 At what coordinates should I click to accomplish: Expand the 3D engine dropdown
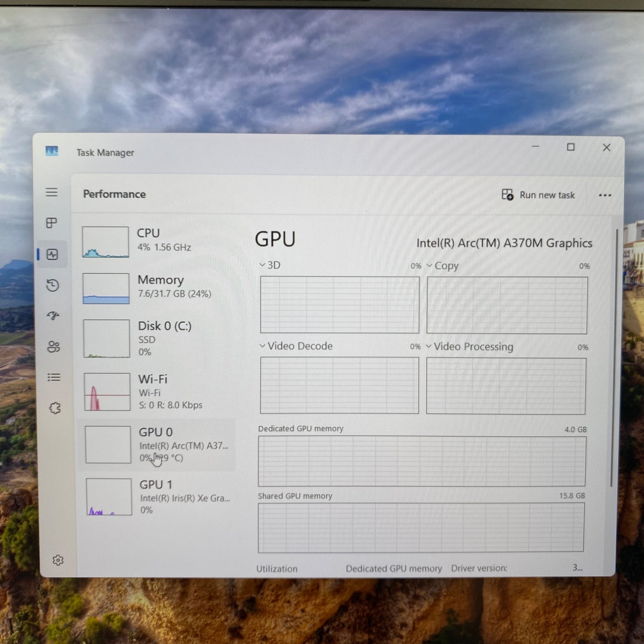(270, 265)
